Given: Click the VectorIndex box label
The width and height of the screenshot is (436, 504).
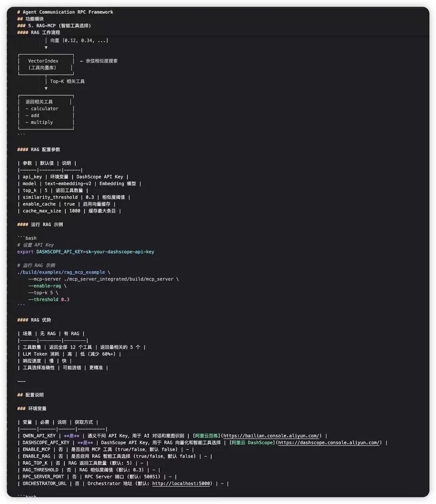Looking at the screenshot, I should tap(43, 61).
